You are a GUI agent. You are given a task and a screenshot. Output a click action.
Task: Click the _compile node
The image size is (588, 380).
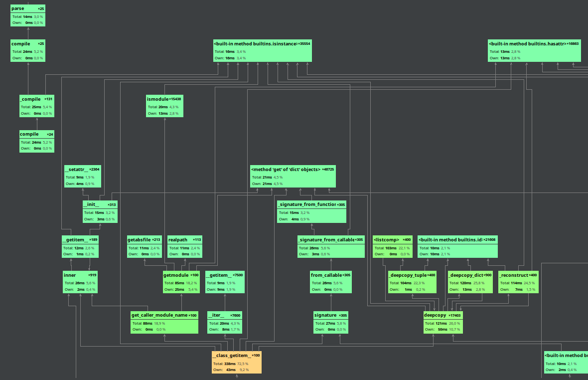click(36, 106)
